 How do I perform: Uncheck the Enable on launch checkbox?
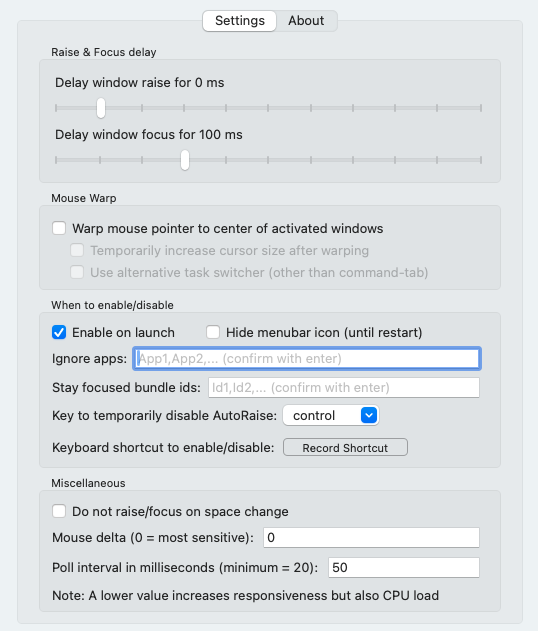[x=59, y=332]
